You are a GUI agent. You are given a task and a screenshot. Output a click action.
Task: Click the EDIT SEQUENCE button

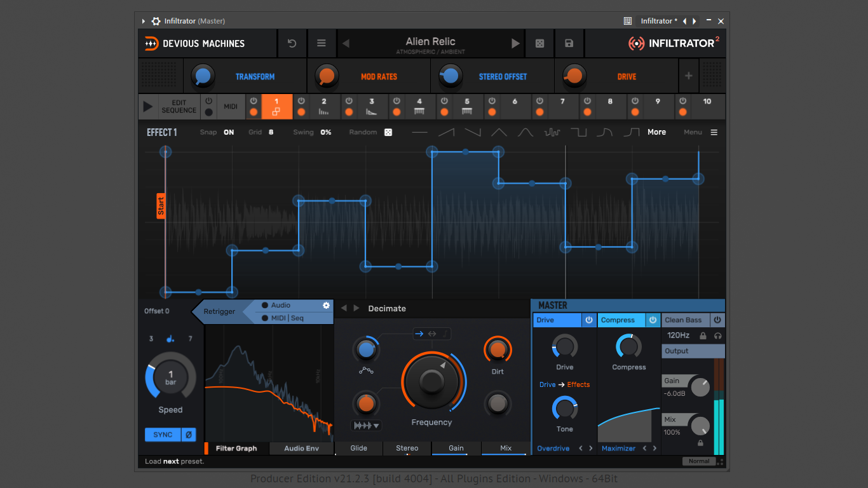pos(179,107)
